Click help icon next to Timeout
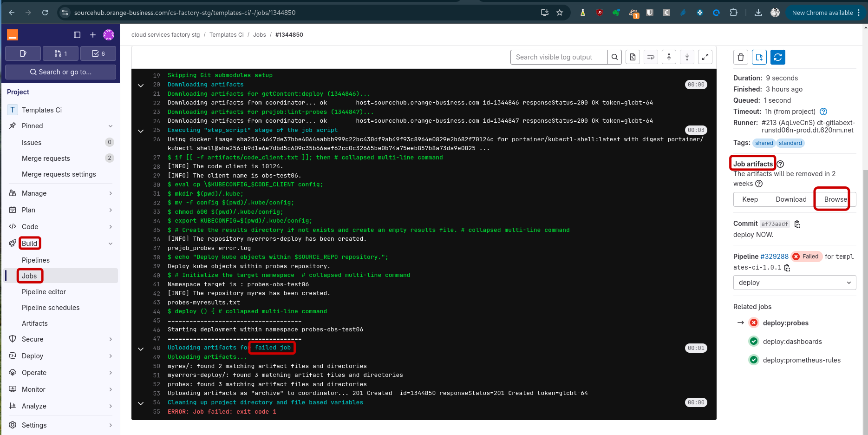 click(823, 112)
